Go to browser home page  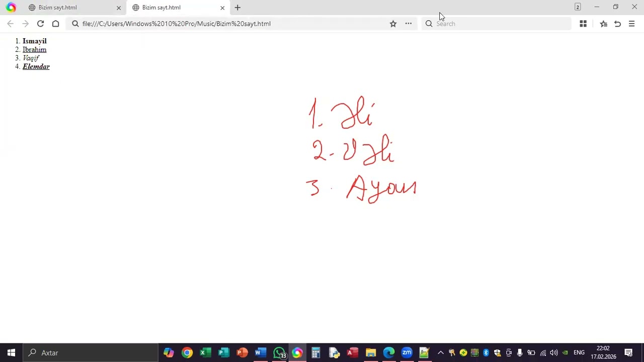(x=55, y=24)
